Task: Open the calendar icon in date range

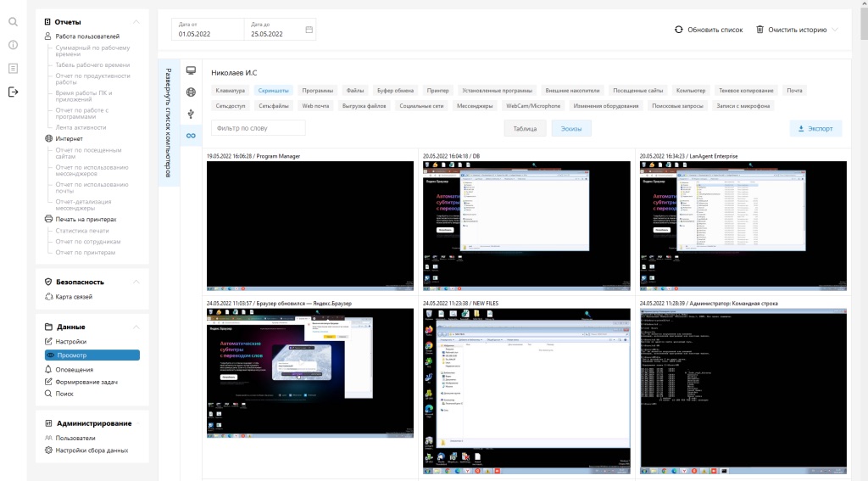Action: click(309, 30)
